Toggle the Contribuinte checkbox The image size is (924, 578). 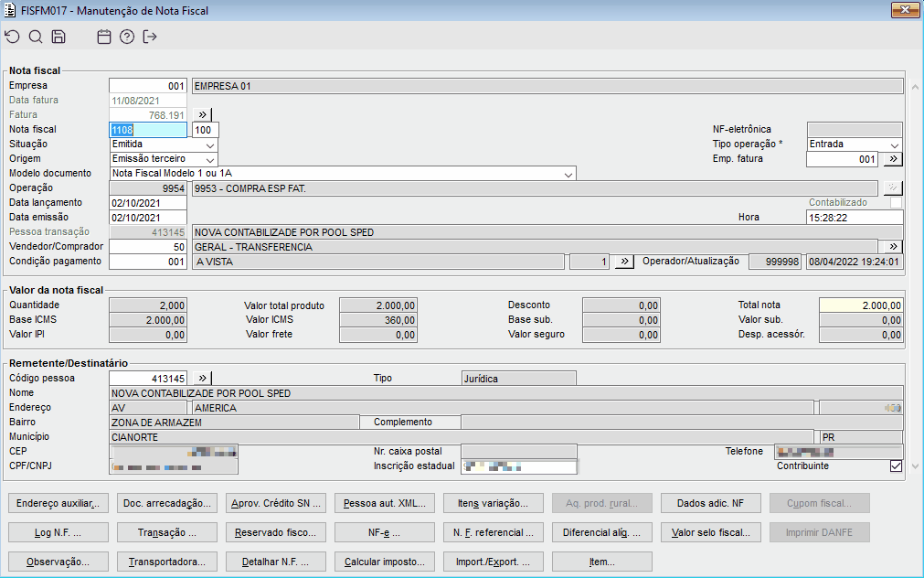[x=896, y=466]
